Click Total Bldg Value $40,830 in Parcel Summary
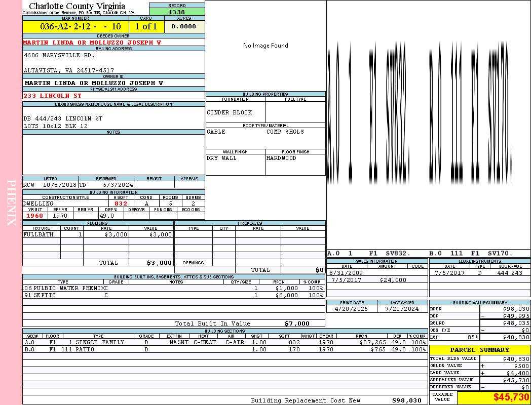The height and width of the screenshot is (405, 532). 516,358
